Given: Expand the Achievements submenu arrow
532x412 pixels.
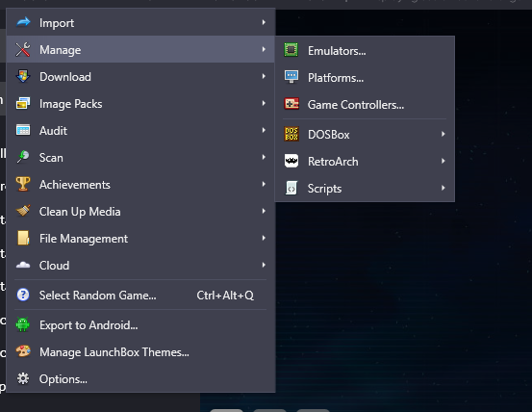Looking at the screenshot, I should 264,184.
